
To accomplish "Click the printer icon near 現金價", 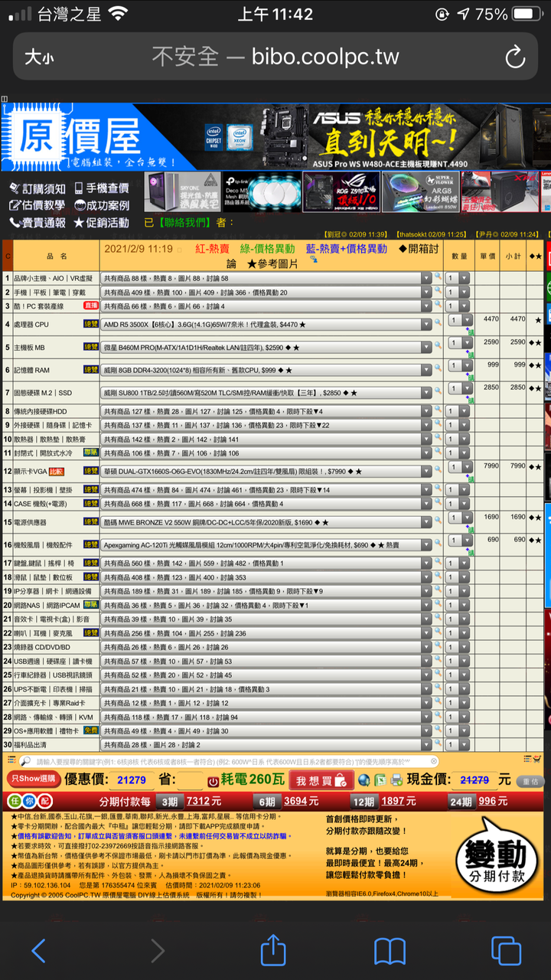I will [x=396, y=780].
